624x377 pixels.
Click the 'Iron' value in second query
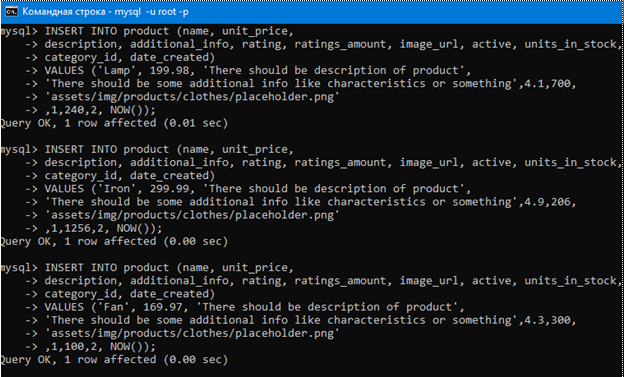pos(117,189)
